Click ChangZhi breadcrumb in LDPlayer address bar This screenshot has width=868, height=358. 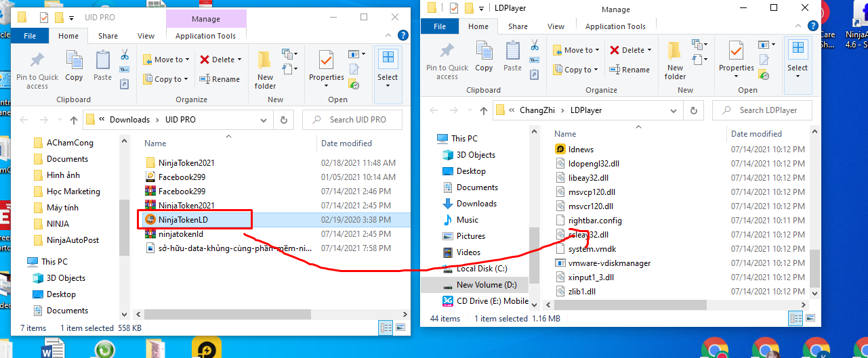click(x=540, y=110)
